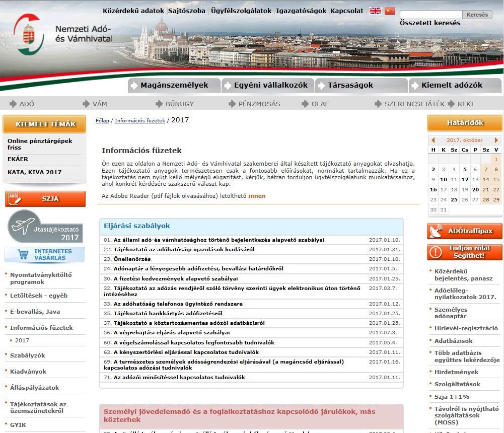Open booklet 23 Önellenőrzés
Screen dimensions: 504x433
point(132,259)
